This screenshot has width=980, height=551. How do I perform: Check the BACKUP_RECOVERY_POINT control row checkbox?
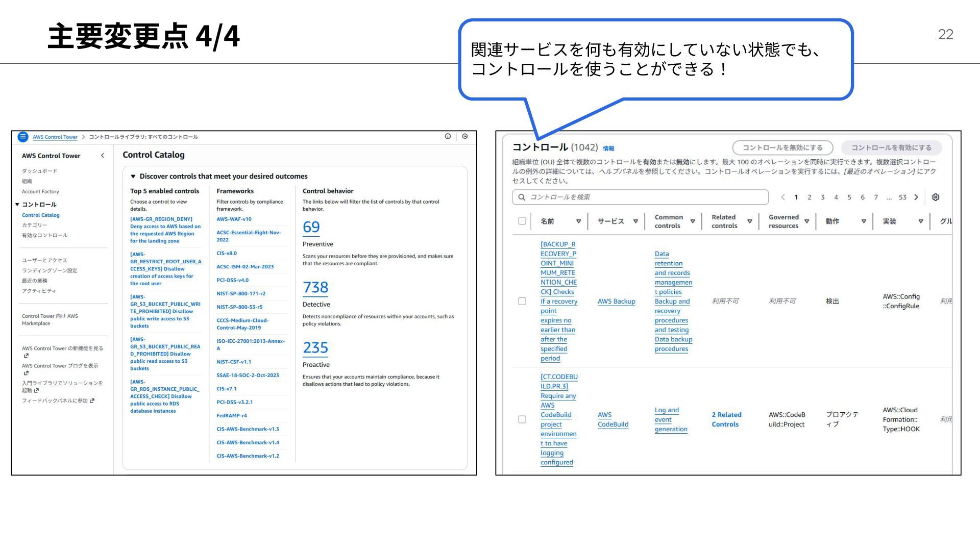click(522, 302)
